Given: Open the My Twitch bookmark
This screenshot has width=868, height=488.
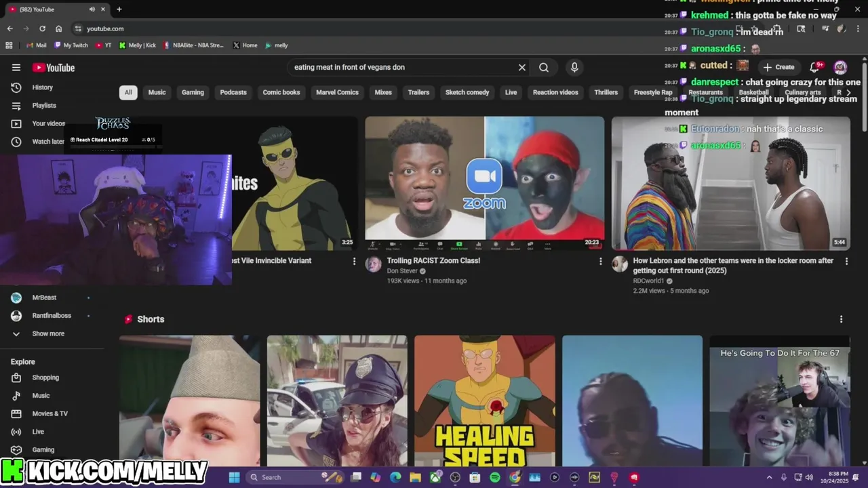Looking at the screenshot, I should pyautogui.click(x=71, y=45).
